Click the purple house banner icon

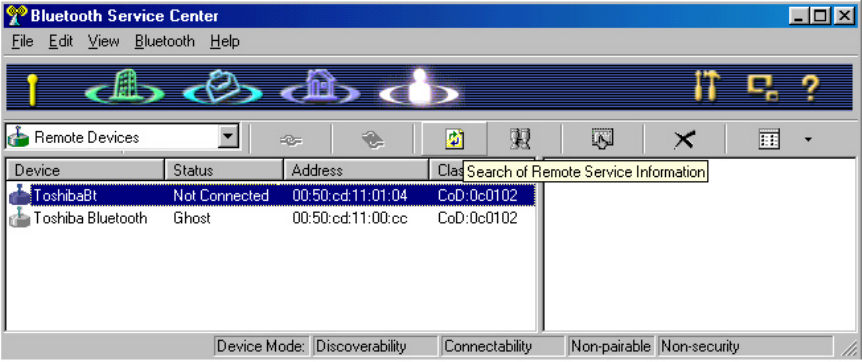(320, 88)
